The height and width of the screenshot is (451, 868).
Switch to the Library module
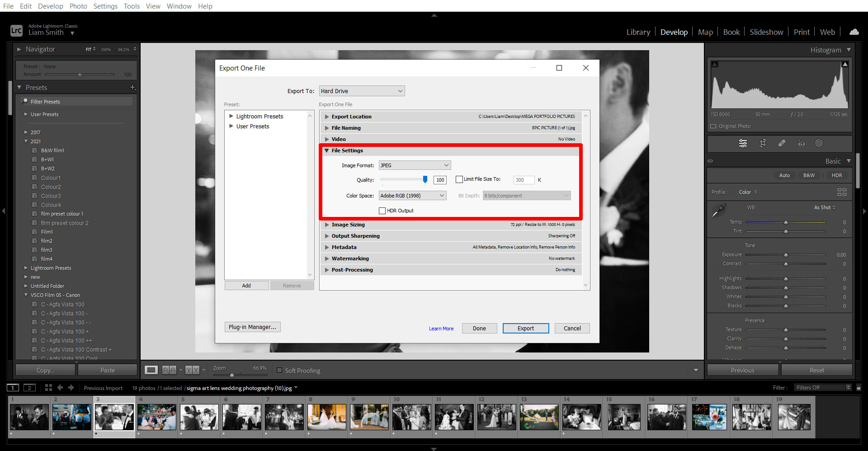[x=638, y=32]
